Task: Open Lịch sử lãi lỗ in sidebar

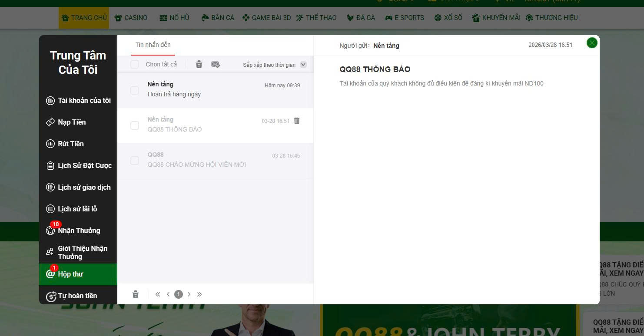Action: [78, 209]
